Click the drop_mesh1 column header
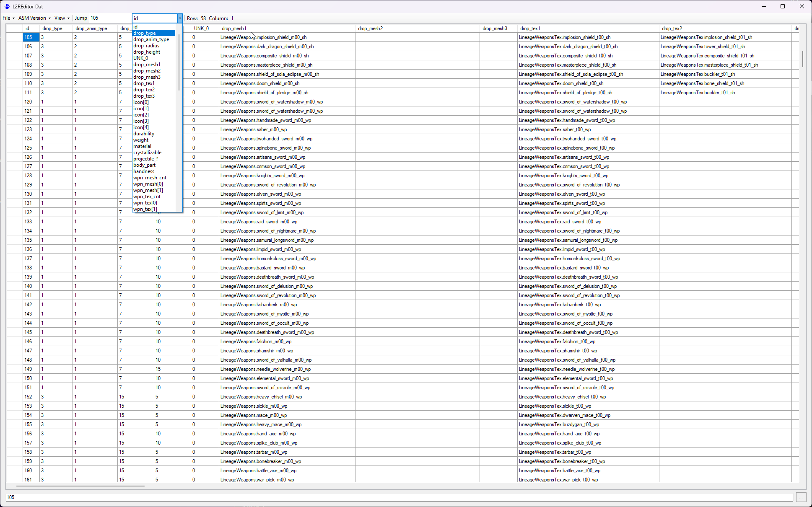Viewport: 812px width, 507px height. 233,28
